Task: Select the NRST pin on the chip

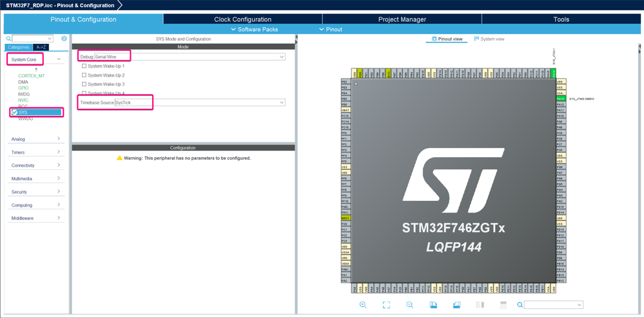Action: (x=346, y=218)
